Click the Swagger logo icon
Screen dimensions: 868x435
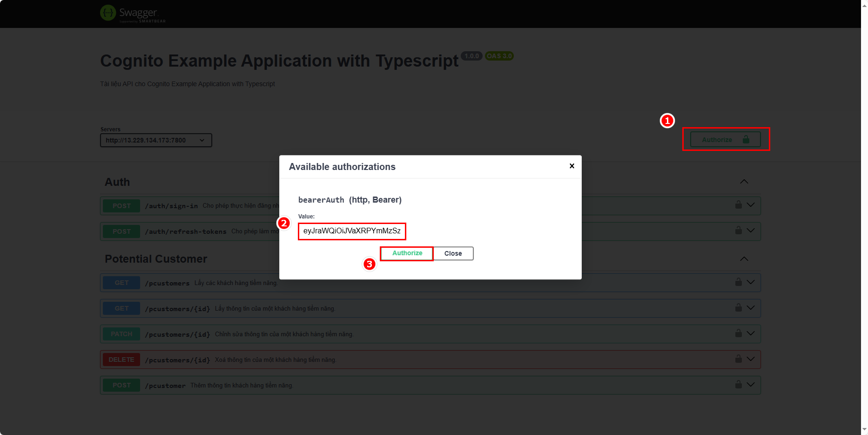pyautogui.click(x=108, y=13)
